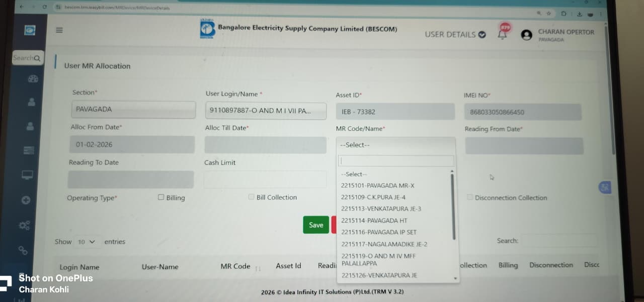Image resolution: width=644 pixels, height=302 pixels.
Task: Click the browser address bar URL
Action: click(117, 8)
